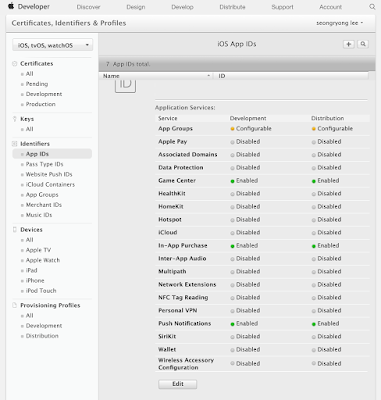The width and height of the screenshot is (381, 400).
Task: Click the Identifiers section heading
Action: pyautogui.click(x=35, y=144)
